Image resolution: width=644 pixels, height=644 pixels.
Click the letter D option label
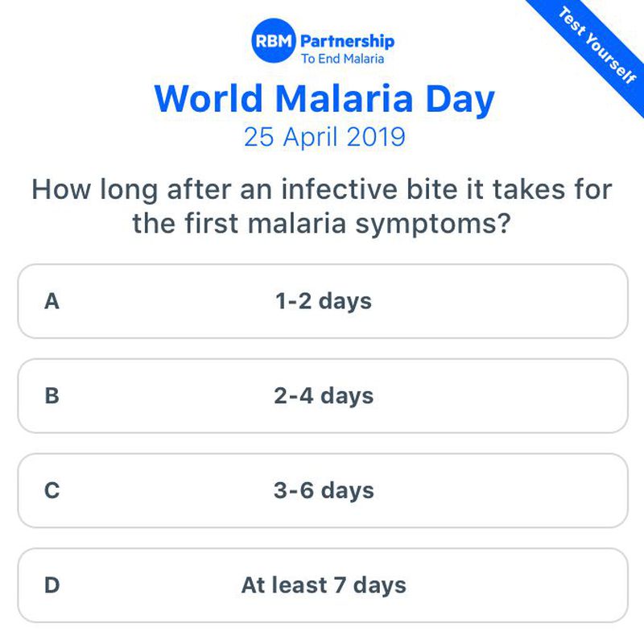(52, 584)
